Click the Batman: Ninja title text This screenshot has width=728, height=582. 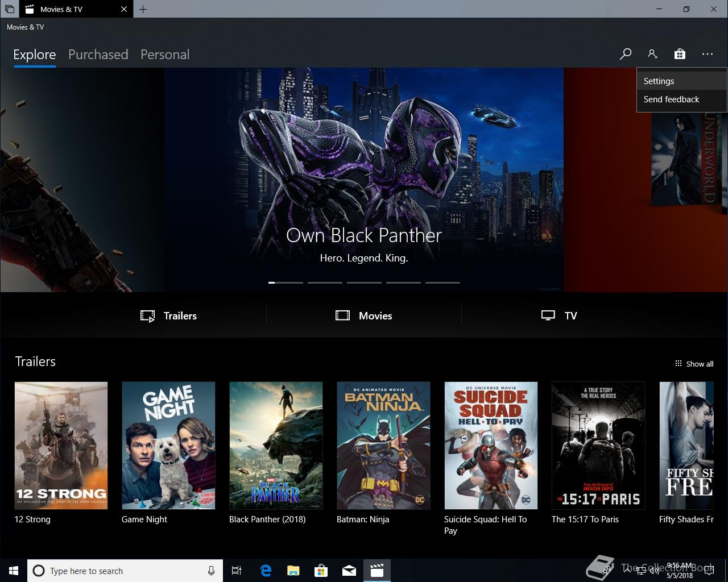click(363, 519)
